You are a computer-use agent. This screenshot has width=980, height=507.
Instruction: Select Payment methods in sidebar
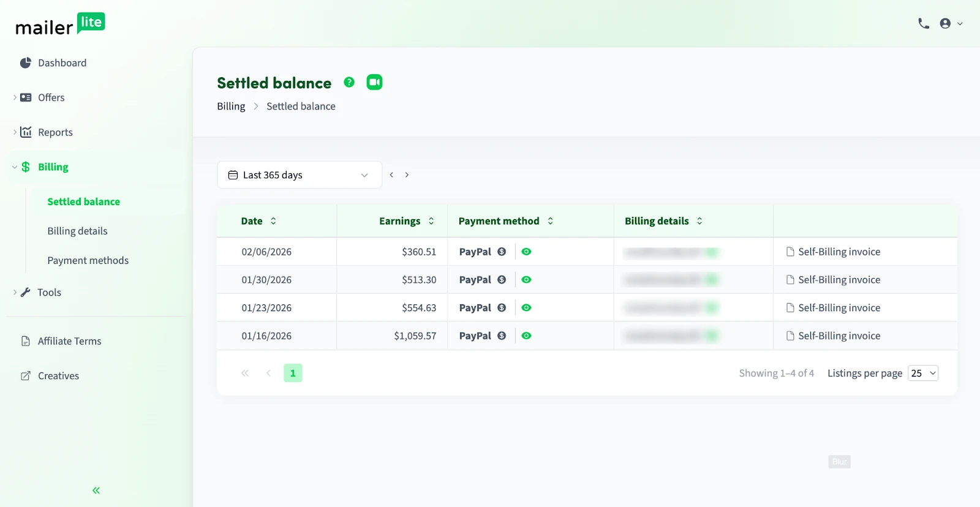click(88, 260)
